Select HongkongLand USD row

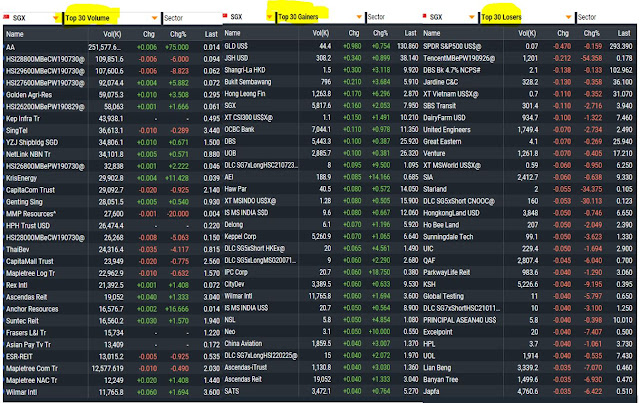click(x=529, y=213)
